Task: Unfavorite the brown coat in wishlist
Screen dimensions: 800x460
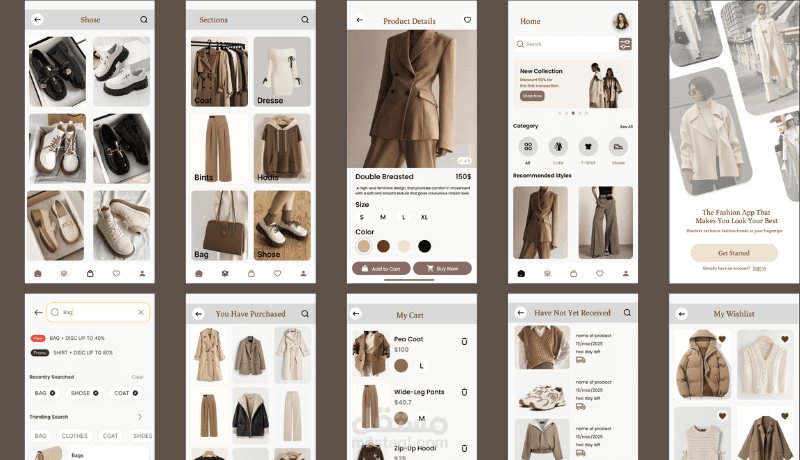Action: point(785,416)
